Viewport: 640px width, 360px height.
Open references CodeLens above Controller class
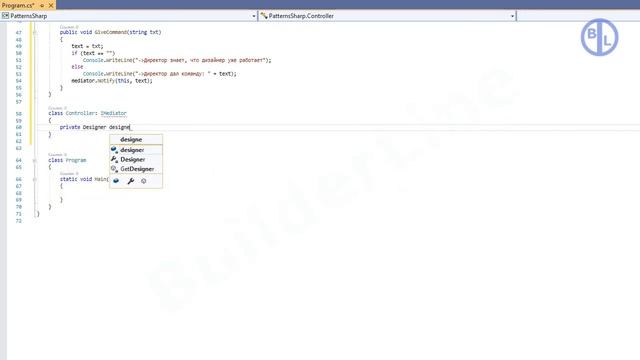[x=58, y=108]
